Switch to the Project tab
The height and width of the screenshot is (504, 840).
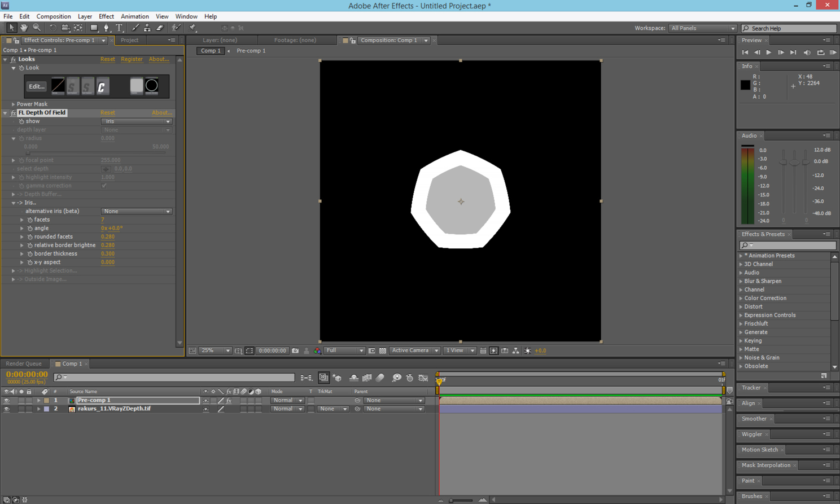click(x=129, y=40)
